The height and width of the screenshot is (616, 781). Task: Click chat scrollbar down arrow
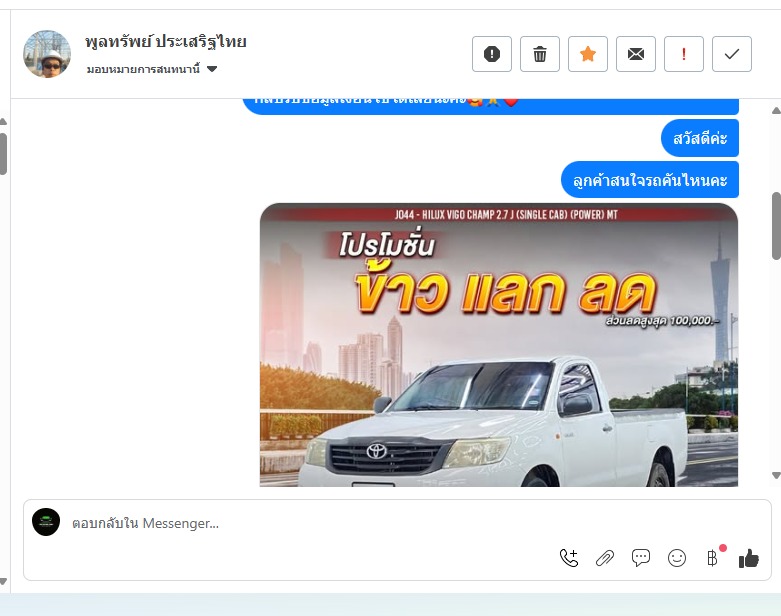coord(776,476)
